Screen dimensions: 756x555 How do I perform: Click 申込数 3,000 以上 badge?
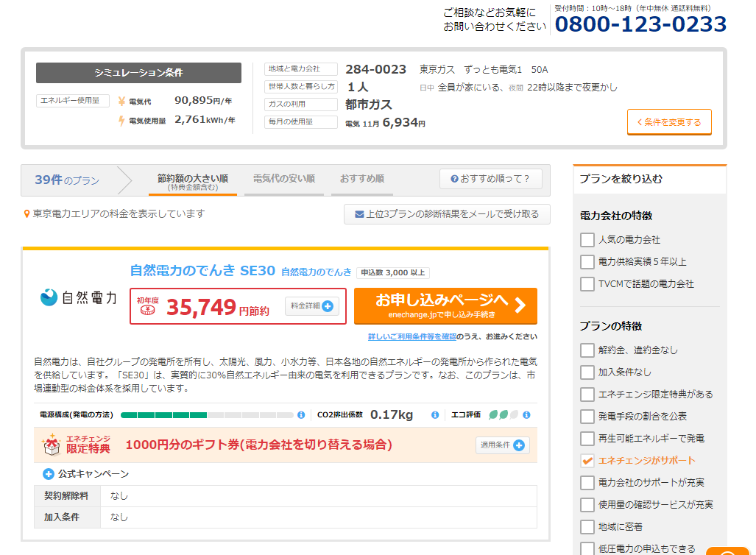(393, 273)
